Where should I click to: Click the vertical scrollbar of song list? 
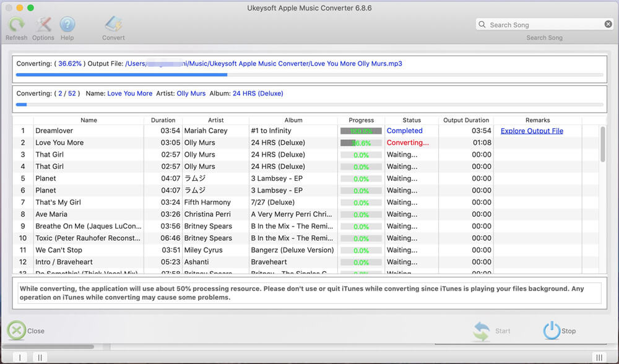point(603,144)
